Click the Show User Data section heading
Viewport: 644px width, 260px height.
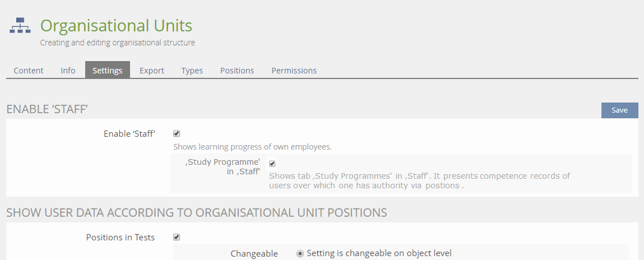point(196,212)
